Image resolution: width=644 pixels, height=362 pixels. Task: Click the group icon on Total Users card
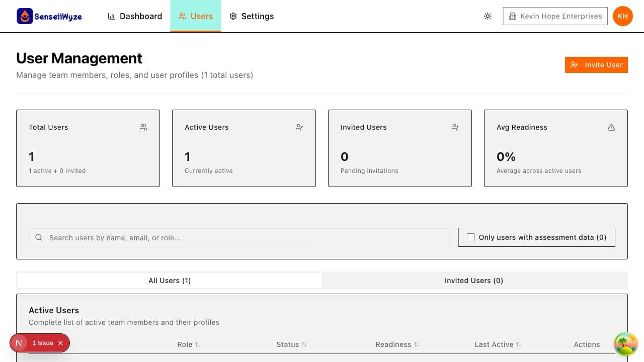tap(143, 127)
